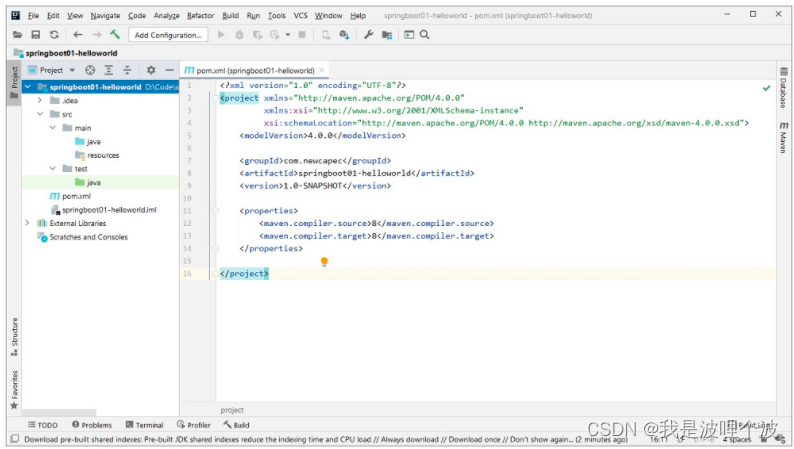Click Add Configuration button
The width and height of the screenshot is (794, 449).
pyautogui.click(x=168, y=35)
